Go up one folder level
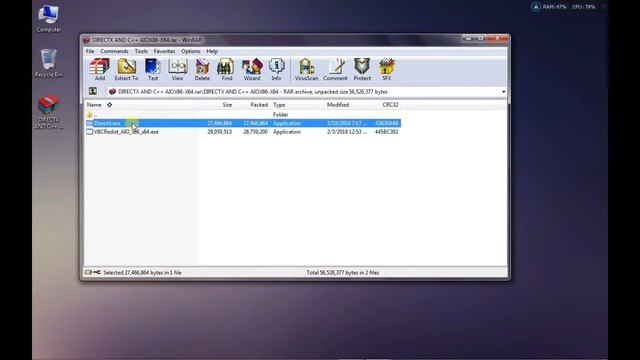The image size is (640, 360). click(x=93, y=91)
